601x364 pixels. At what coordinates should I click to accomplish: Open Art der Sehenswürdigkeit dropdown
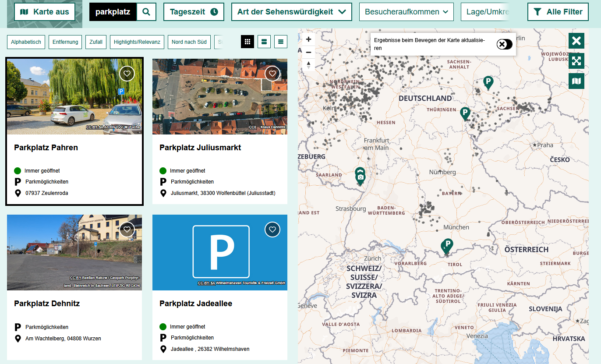point(291,12)
